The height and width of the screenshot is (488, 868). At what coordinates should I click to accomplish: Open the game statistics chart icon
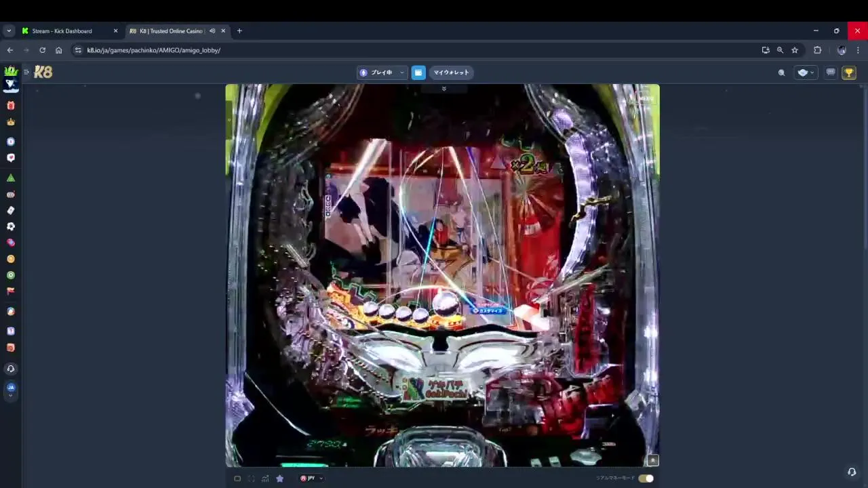265,479
